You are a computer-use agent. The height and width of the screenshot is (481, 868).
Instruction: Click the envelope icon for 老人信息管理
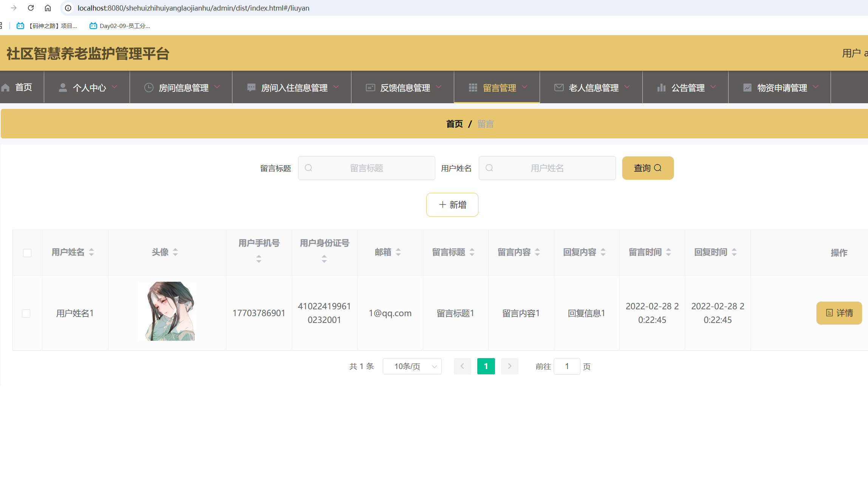tap(559, 87)
